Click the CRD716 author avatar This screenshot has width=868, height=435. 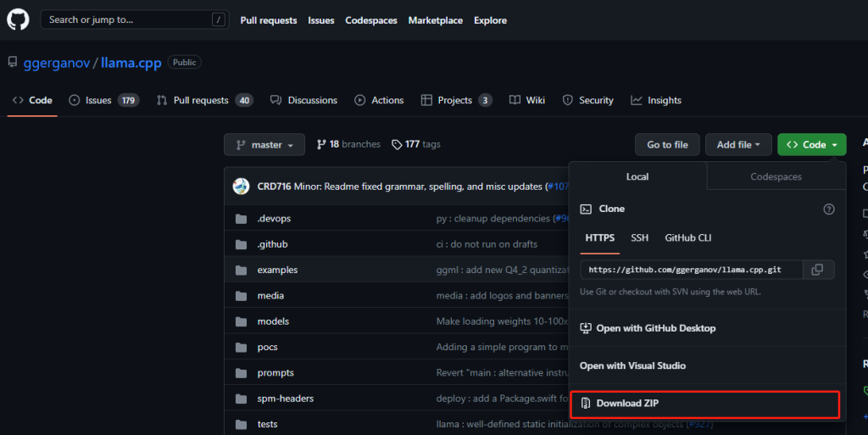241,187
